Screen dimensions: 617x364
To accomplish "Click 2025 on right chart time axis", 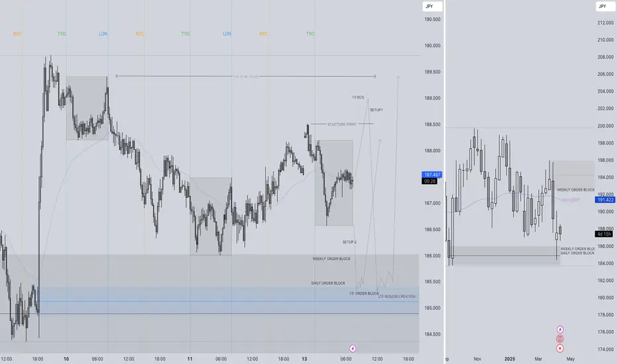I will 510,359.
